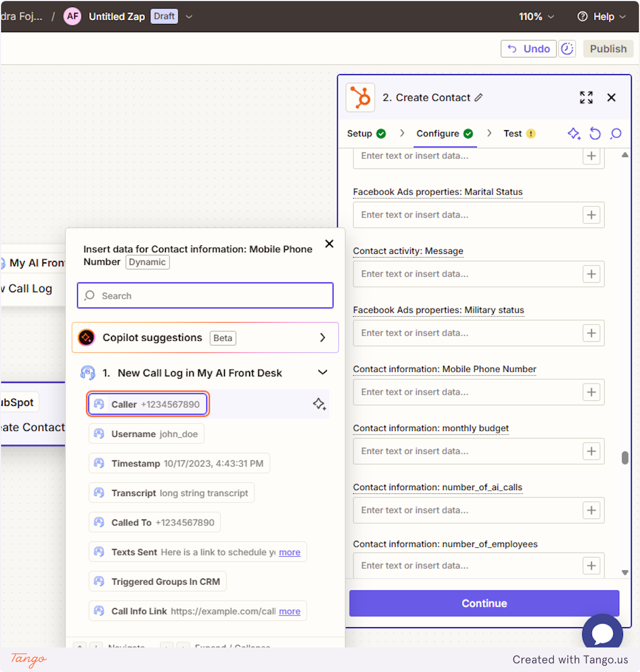
Task: Select the Username john_doe data pill
Action: click(146, 434)
